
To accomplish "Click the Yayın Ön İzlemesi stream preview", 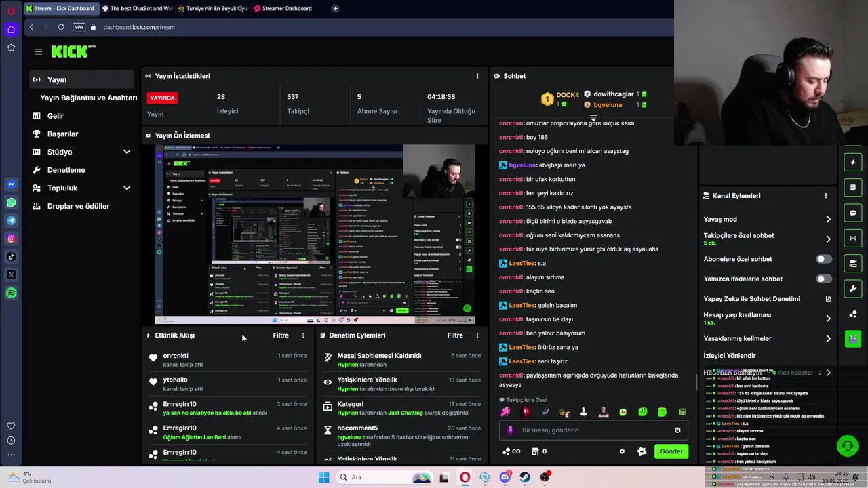I will (315, 235).
